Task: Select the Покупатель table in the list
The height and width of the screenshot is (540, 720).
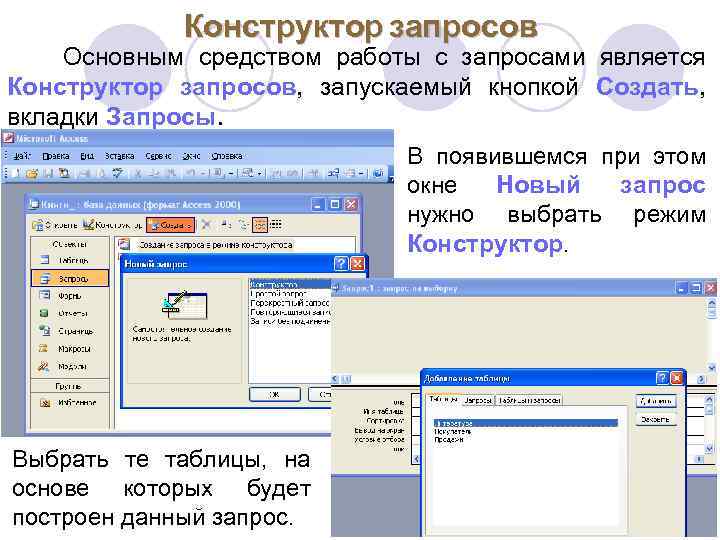Action: [453, 432]
